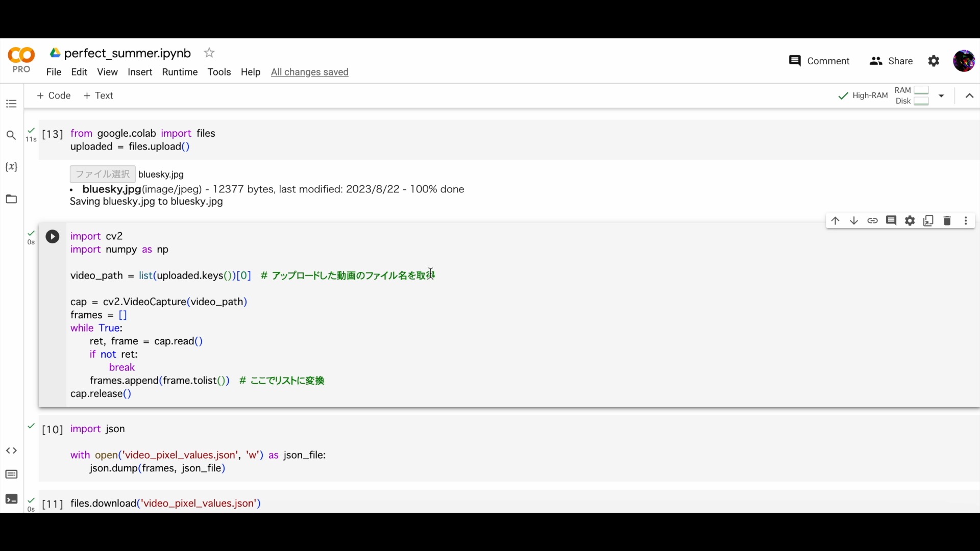Run the cv2 code cell
980x551 pixels.
click(x=52, y=237)
